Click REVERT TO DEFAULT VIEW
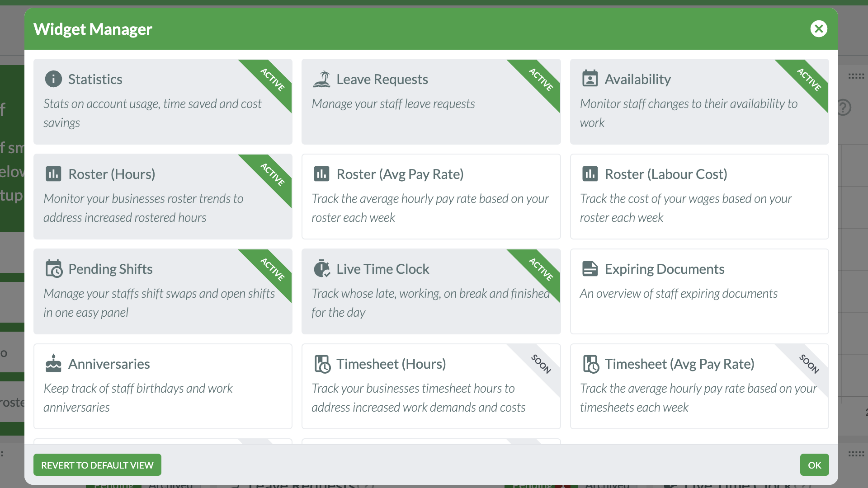This screenshot has width=868, height=488. click(x=97, y=465)
